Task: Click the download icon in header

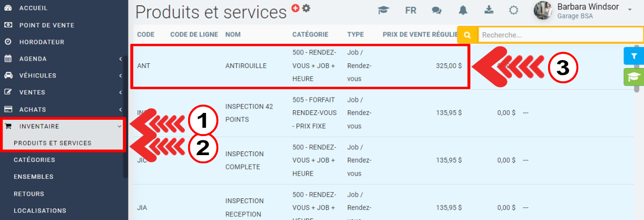Action: (489, 11)
